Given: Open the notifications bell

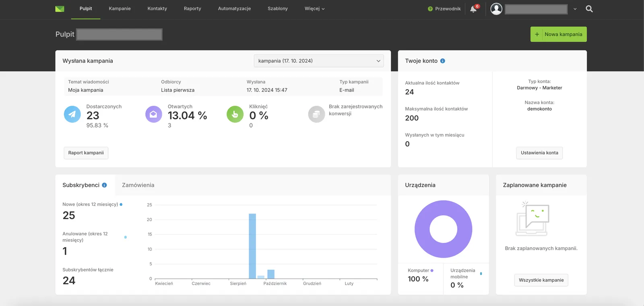Looking at the screenshot, I should [x=473, y=9].
